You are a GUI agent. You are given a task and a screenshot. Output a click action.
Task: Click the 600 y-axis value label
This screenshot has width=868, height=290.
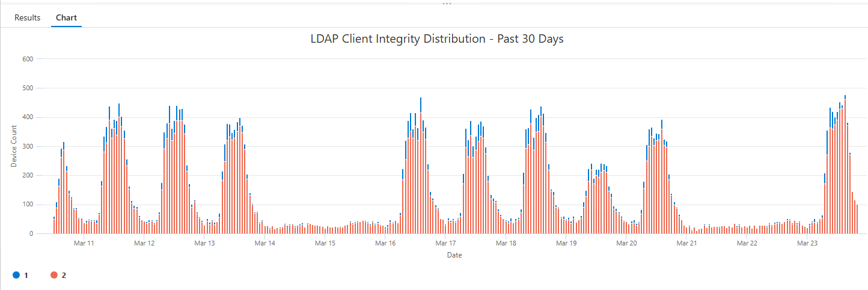click(x=27, y=59)
